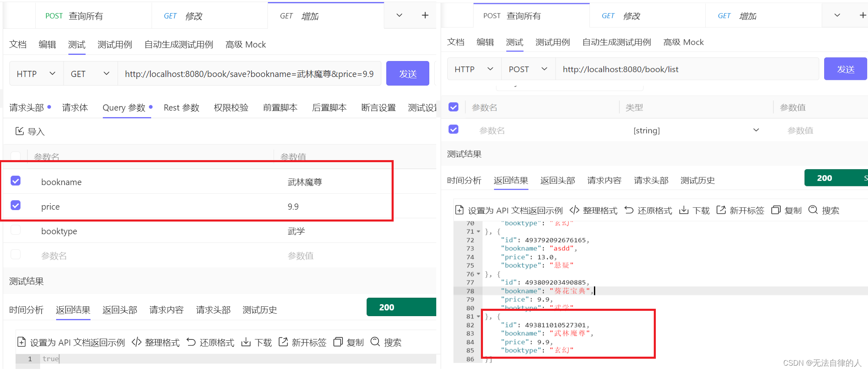Switch to GET 增加 tab in right panel
The height and width of the screenshot is (371, 868).
point(764,16)
